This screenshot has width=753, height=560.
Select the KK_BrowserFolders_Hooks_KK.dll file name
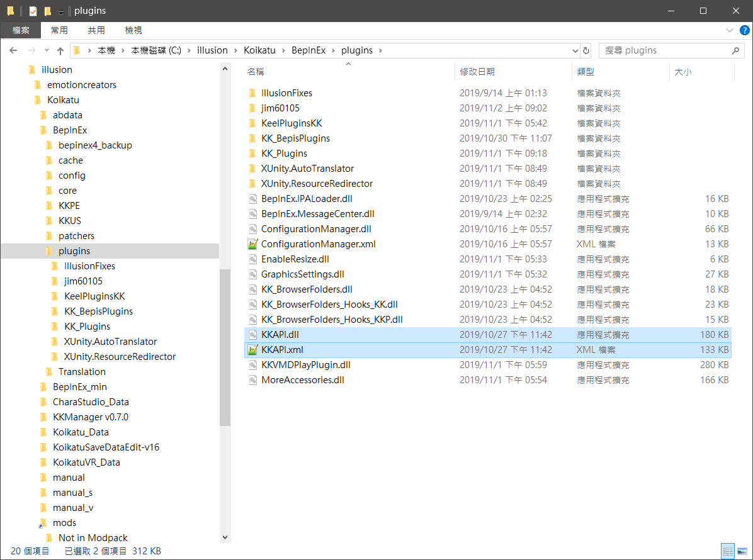(x=329, y=305)
